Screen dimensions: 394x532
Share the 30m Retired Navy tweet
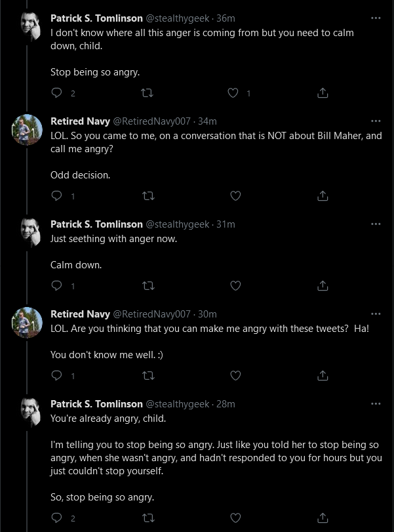click(323, 375)
